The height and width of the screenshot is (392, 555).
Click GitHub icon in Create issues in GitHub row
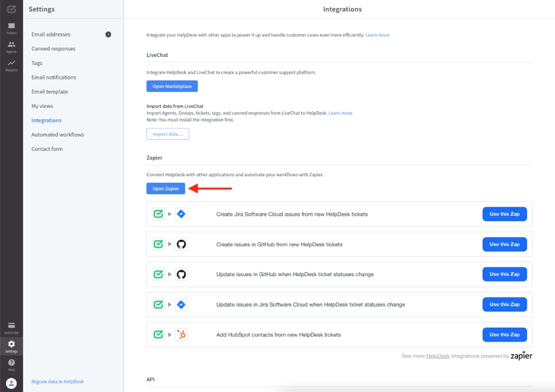click(181, 244)
